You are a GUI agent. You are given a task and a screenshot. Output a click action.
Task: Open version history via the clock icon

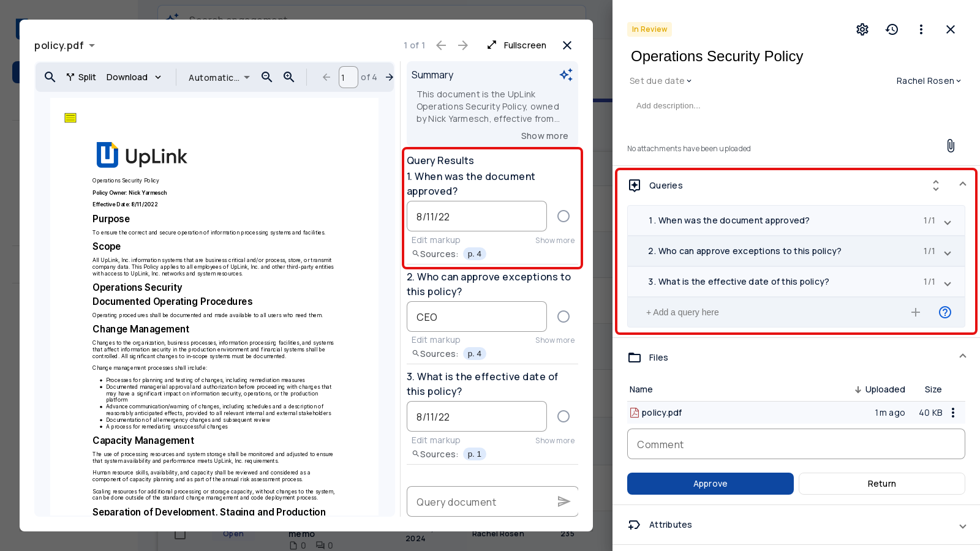(892, 29)
